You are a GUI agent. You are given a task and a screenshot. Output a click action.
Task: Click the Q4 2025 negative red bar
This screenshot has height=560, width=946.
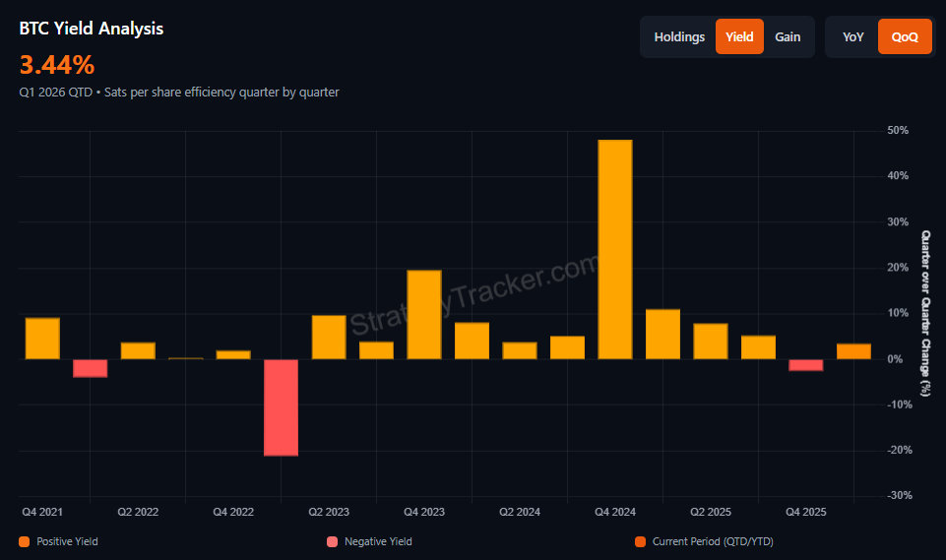pyautogui.click(x=806, y=365)
